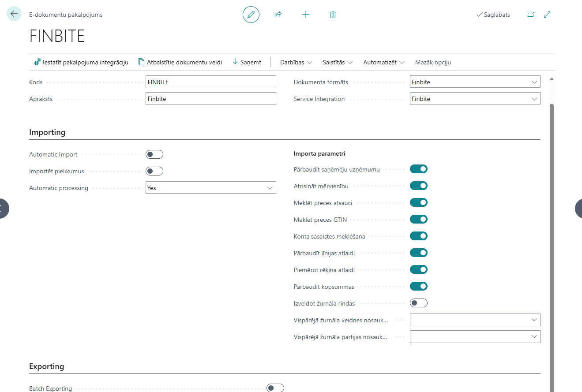The image size is (582, 392).
Task: Collapse the Importing section header
Action: pos(47,132)
